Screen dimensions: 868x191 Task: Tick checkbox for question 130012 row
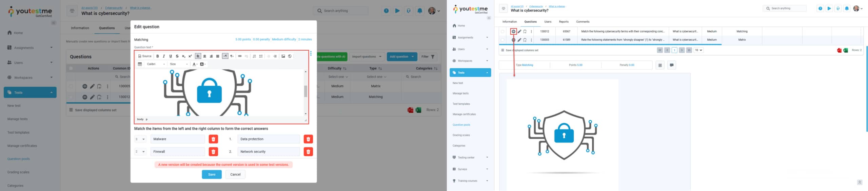[502, 32]
